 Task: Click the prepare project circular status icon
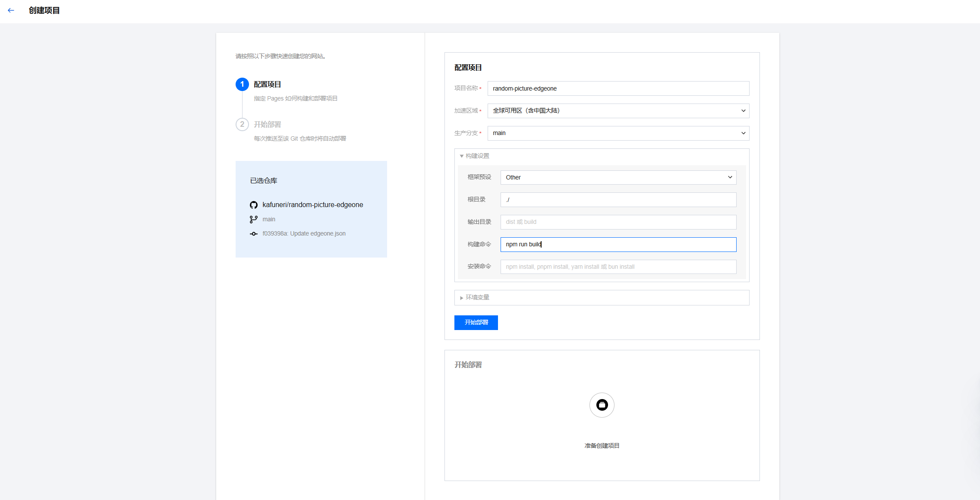point(602,405)
